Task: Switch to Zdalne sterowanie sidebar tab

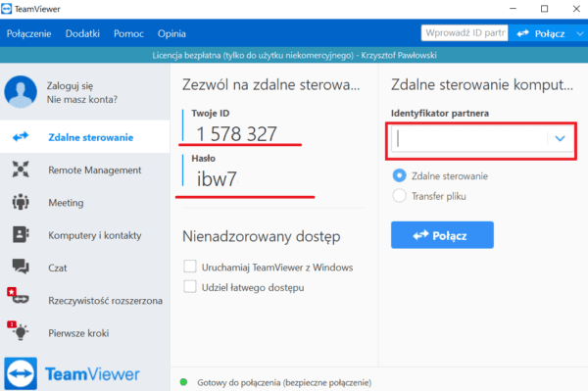Action: pos(84,137)
